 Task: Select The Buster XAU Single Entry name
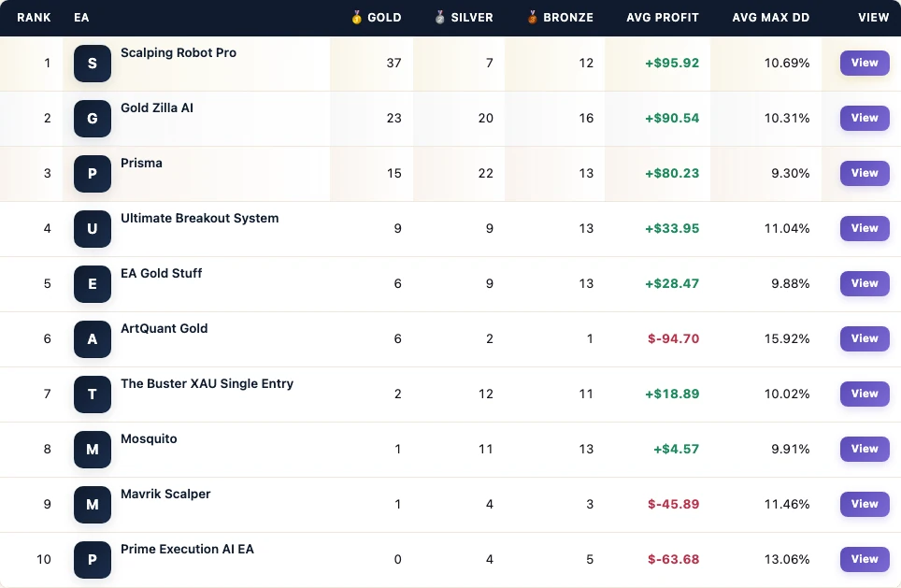click(207, 384)
